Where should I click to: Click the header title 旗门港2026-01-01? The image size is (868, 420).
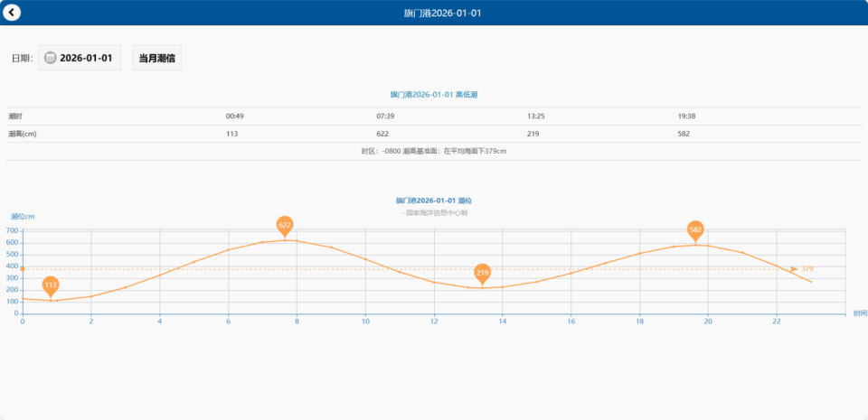pyautogui.click(x=442, y=13)
